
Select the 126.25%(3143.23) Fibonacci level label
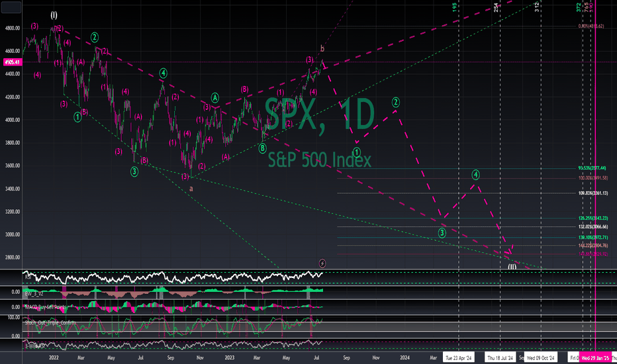click(x=593, y=218)
